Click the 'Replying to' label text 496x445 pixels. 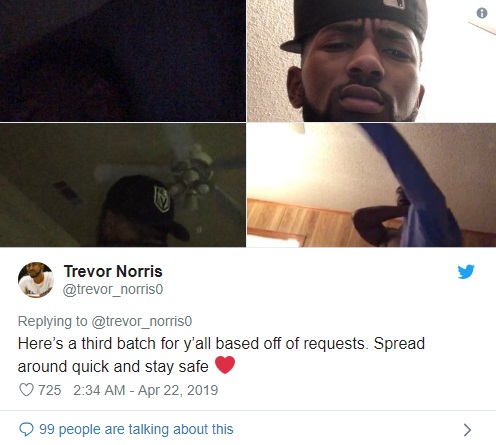pos(52,321)
